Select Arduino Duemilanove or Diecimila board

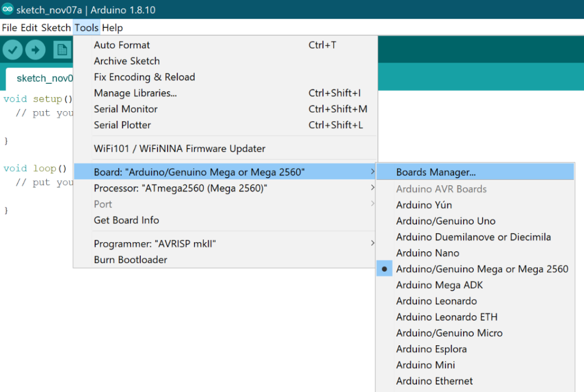(x=475, y=237)
